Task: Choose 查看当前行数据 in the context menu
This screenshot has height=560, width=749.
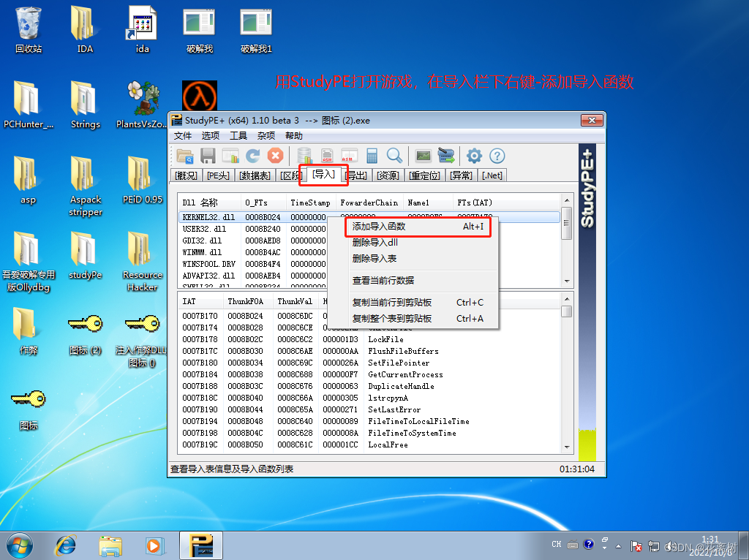Action: click(x=414, y=280)
